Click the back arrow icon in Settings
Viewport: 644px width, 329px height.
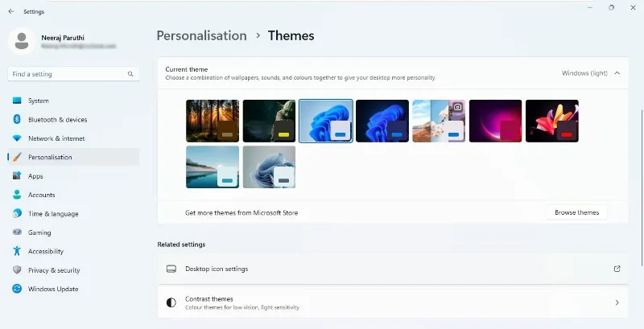coord(11,11)
